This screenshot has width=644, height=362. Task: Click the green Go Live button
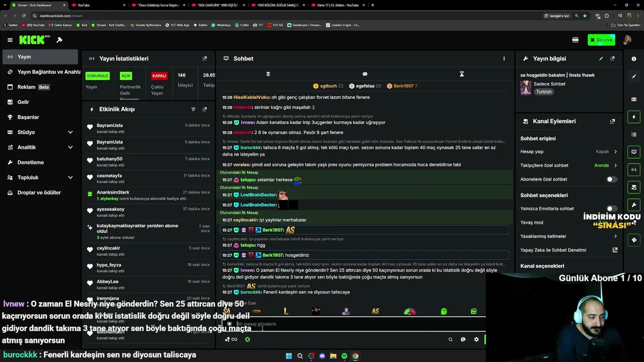601,40
